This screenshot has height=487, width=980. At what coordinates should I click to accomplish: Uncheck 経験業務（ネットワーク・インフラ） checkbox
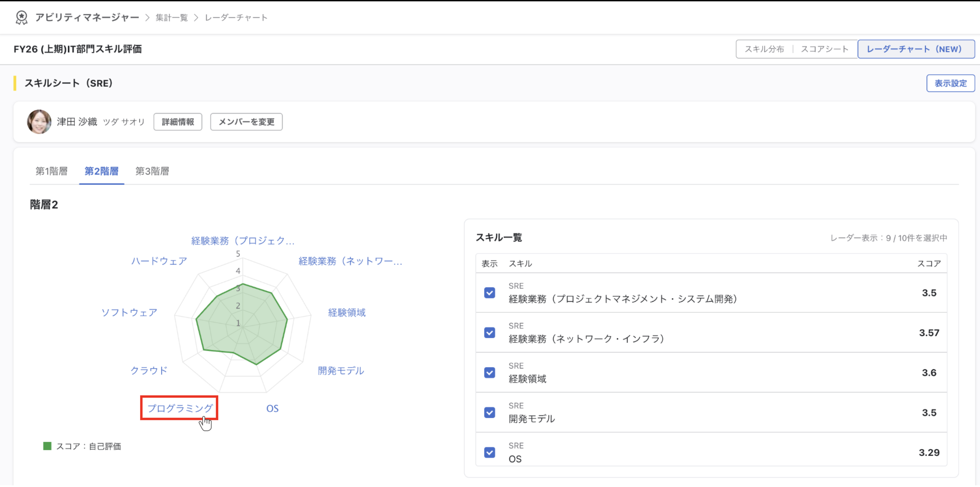click(x=490, y=333)
